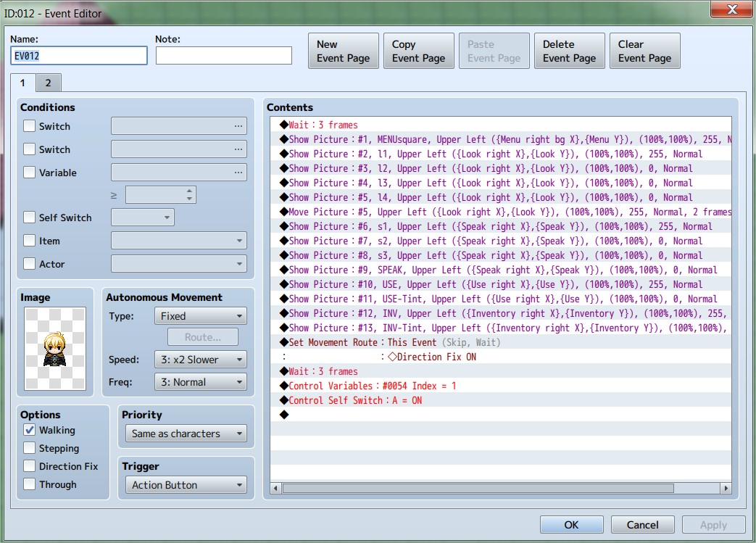Select the Control Self Switch A command
The image size is (756, 543).
[500, 400]
